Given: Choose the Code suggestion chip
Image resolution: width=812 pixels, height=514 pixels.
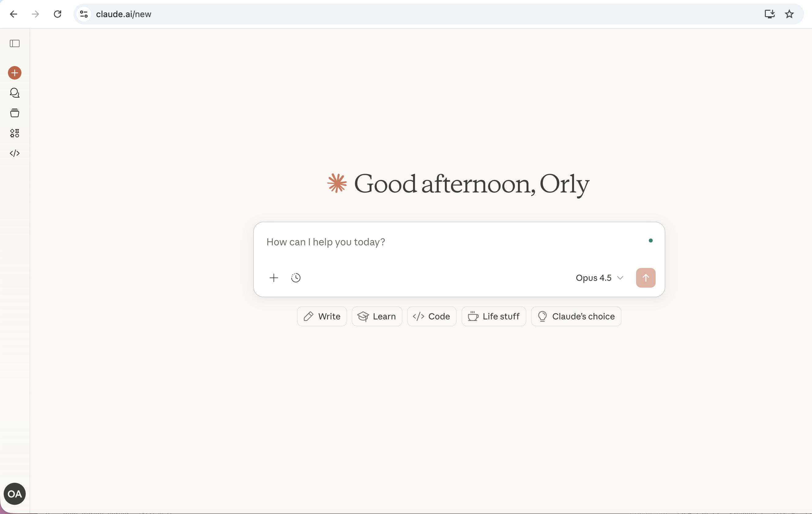Looking at the screenshot, I should 431,316.
